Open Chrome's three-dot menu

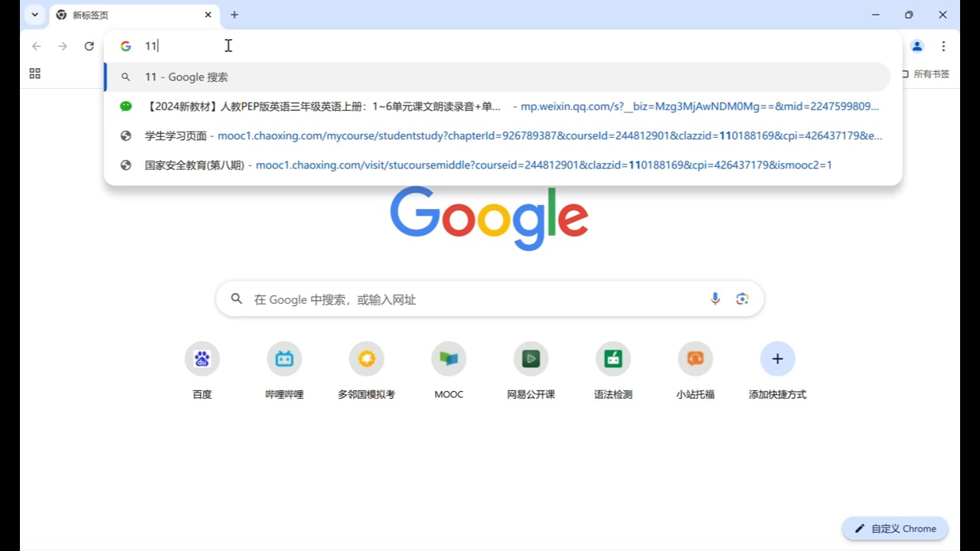(x=943, y=46)
